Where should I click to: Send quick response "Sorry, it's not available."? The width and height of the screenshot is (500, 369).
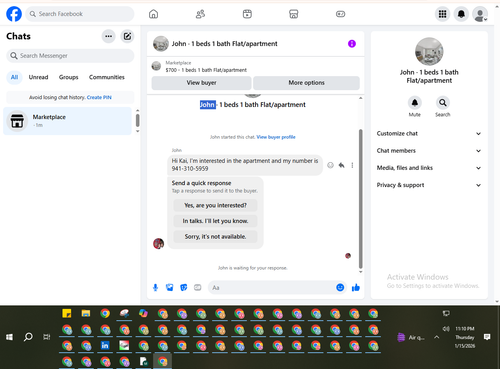[x=215, y=237]
